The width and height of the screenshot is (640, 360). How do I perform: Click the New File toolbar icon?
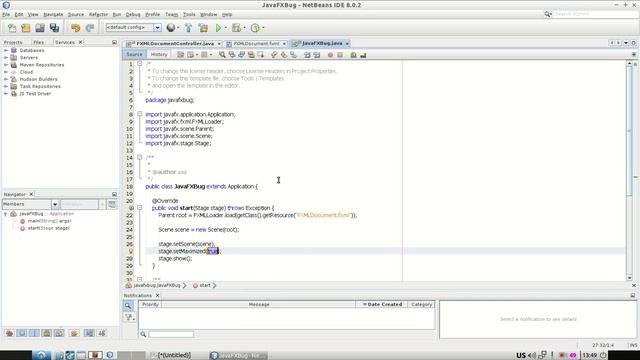pos(12,28)
